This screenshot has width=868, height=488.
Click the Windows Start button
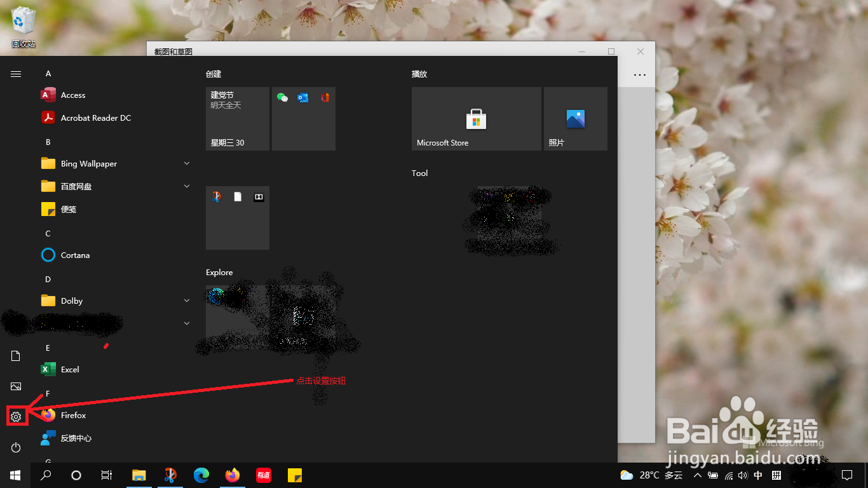click(15, 475)
